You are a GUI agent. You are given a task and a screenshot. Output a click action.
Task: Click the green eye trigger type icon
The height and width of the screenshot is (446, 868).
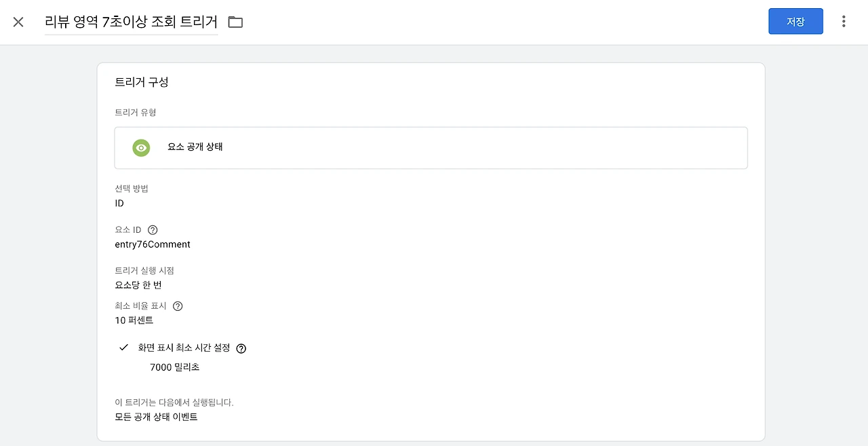141,147
